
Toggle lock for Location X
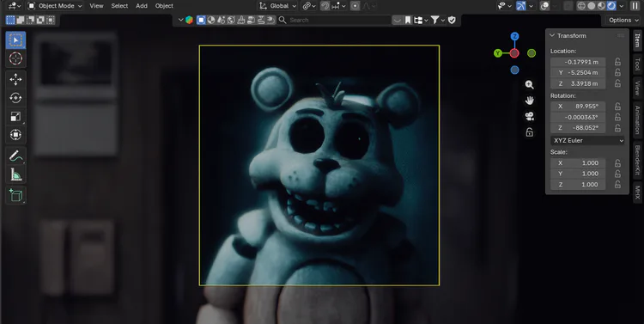pyautogui.click(x=617, y=62)
